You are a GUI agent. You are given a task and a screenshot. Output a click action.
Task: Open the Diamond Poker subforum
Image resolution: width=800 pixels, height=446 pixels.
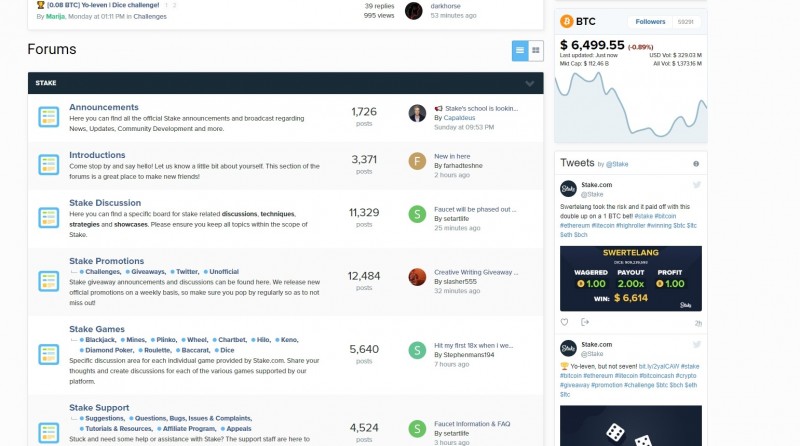coord(109,351)
